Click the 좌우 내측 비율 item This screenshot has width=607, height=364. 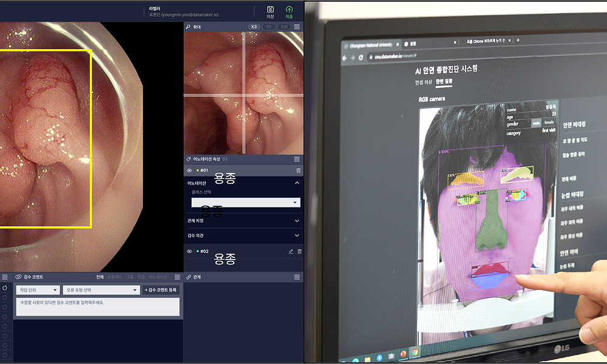(572, 209)
